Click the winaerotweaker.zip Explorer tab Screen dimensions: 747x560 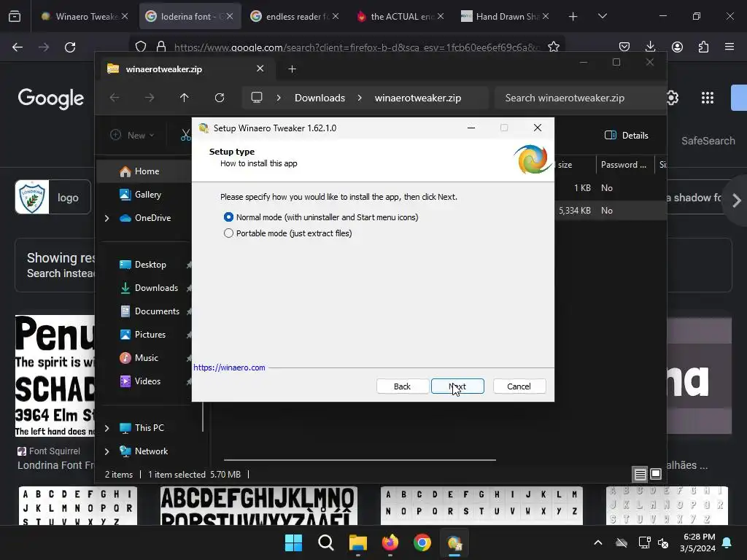coord(186,69)
